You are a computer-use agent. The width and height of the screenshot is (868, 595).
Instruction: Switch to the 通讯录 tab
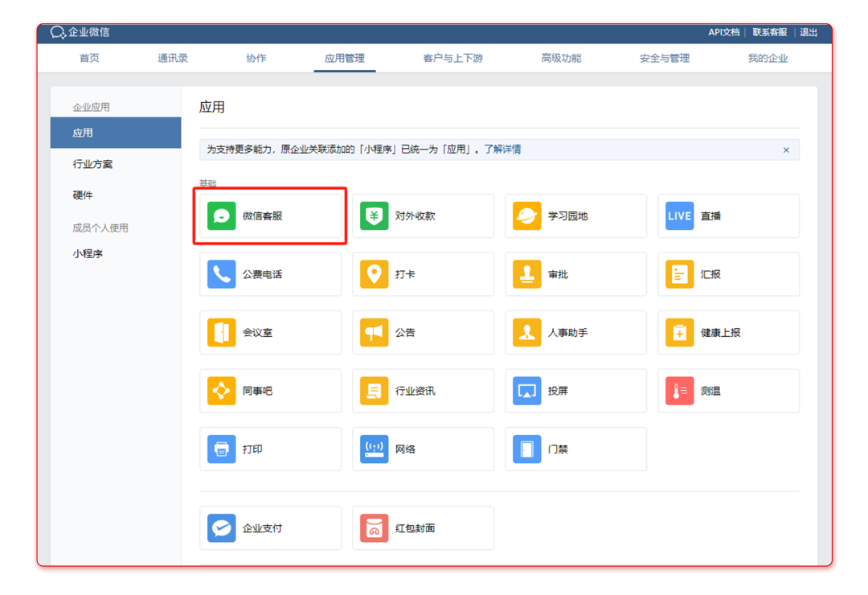(173, 59)
